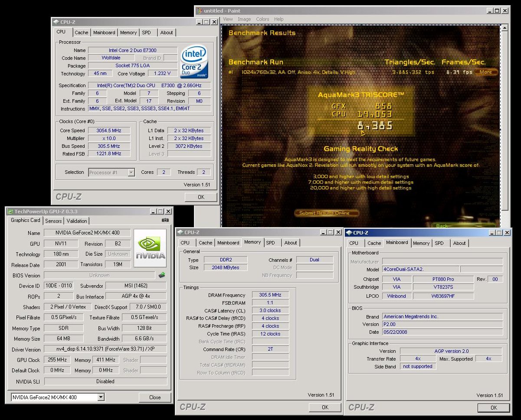This screenshot has height=420, width=521.
Task: Open Paint's View menu
Action: click(228, 19)
